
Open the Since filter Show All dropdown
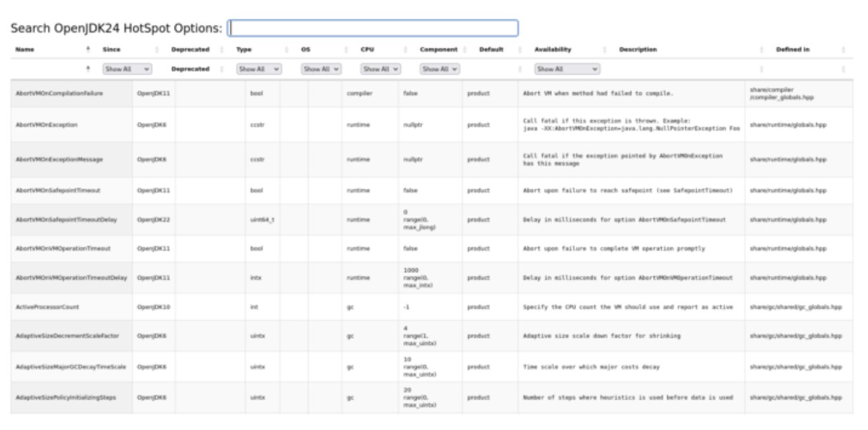pos(127,69)
